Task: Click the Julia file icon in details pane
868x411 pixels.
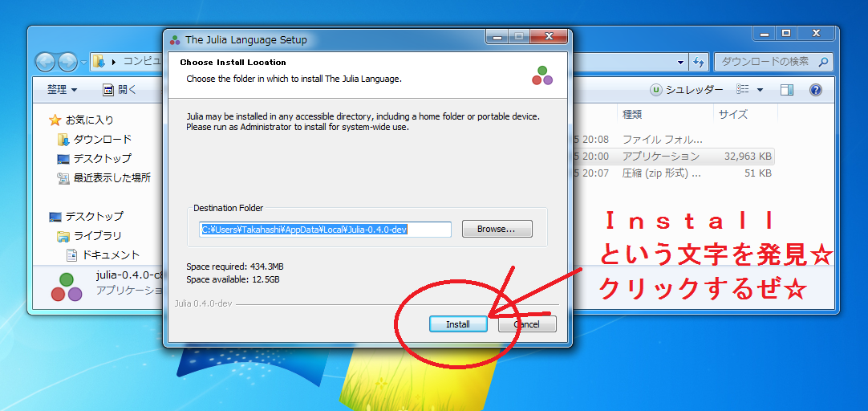Action: click(67, 287)
